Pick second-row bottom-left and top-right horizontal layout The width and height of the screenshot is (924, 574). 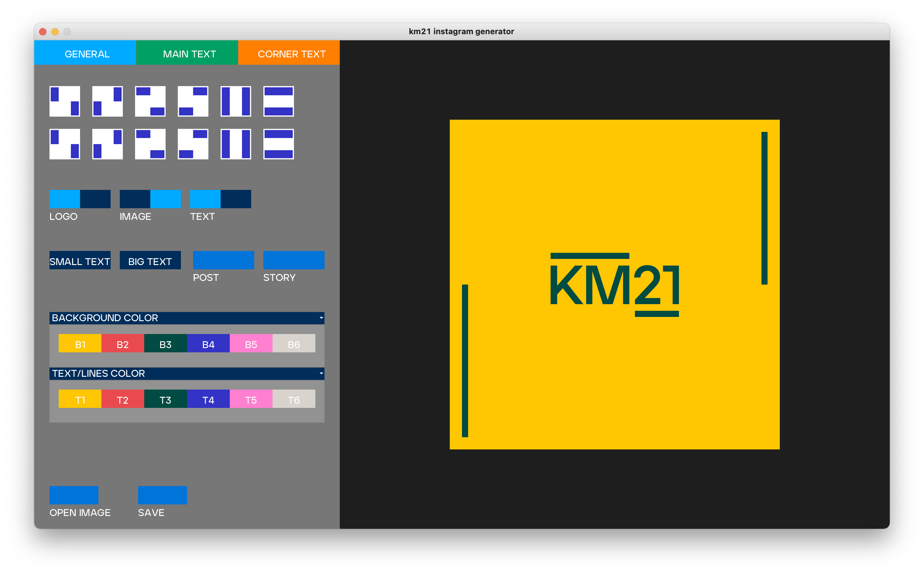(x=193, y=144)
